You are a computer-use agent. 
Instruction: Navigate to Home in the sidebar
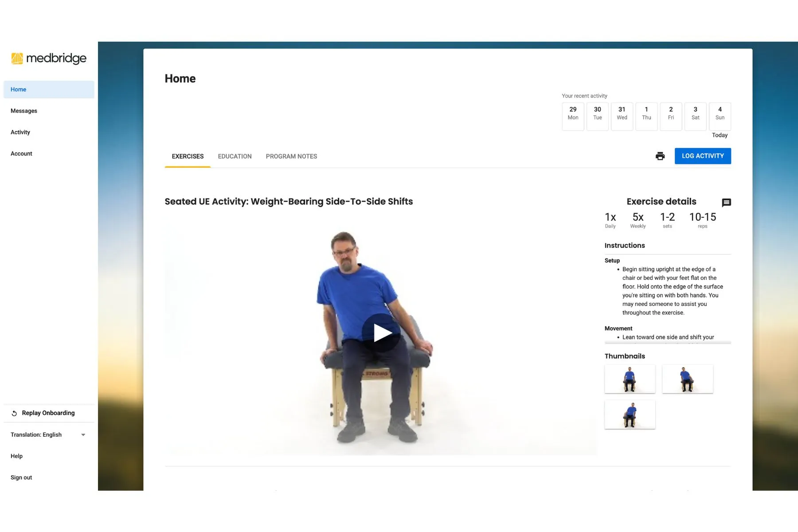[x=18, y=89]
